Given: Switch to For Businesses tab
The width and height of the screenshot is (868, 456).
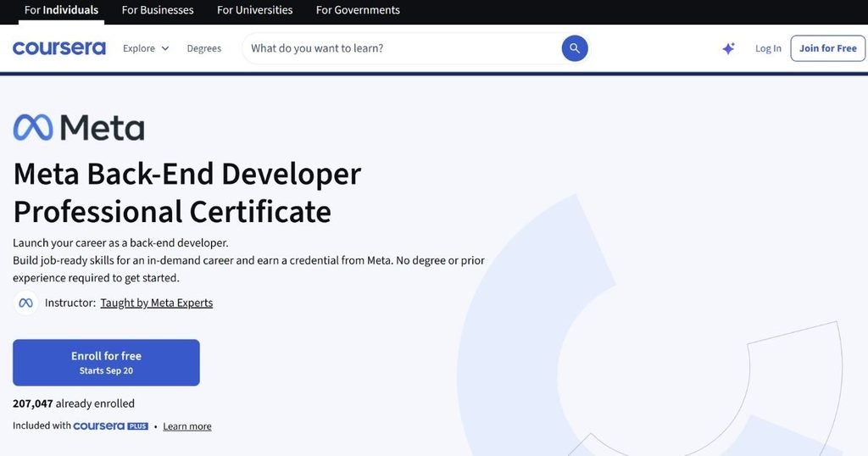Looking at the screenshot, I should 158,10.
